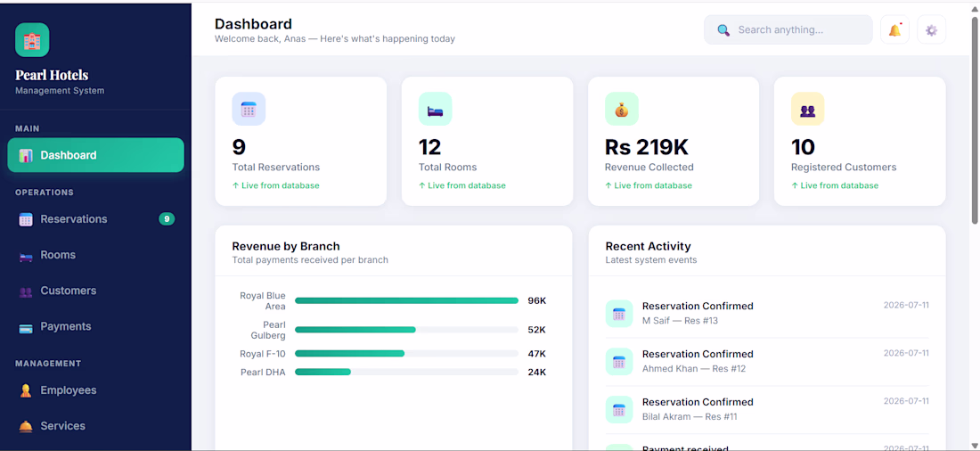Open settings via the gear icon
Viewport: 980px width, 451px height.
(x=931, y=29)
